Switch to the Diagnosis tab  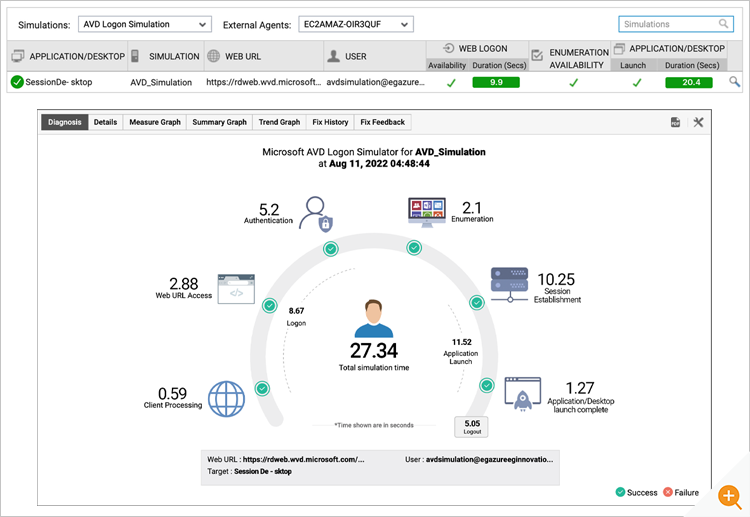point(65,122)
